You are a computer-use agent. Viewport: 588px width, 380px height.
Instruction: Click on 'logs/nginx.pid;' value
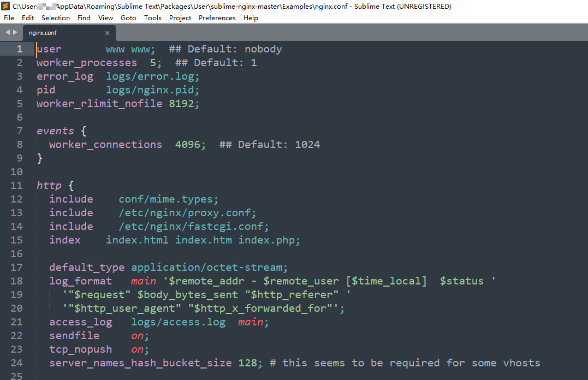[153, 90]
